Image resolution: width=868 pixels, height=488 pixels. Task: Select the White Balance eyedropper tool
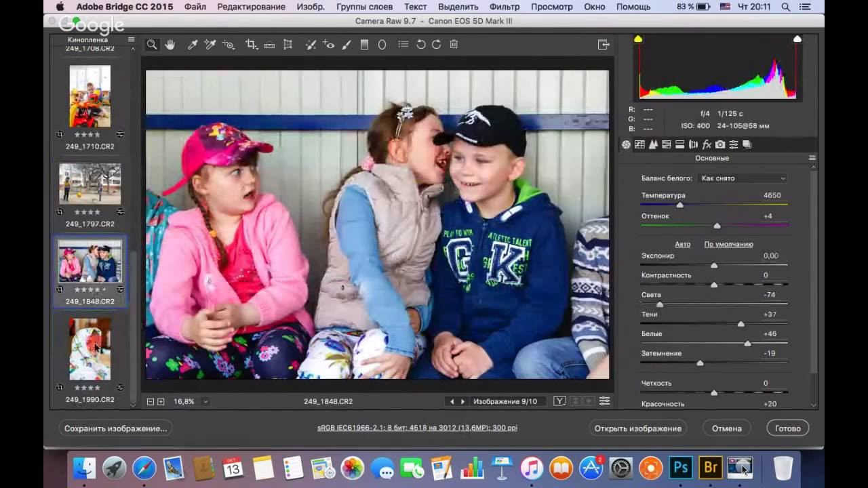coord(193,45)
